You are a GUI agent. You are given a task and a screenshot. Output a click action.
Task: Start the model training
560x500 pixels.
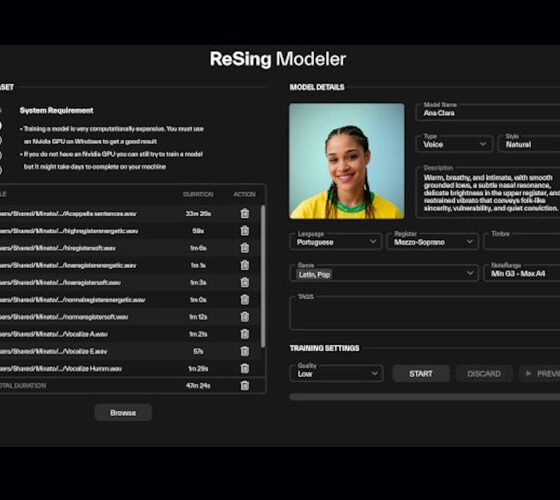(421, 374)
